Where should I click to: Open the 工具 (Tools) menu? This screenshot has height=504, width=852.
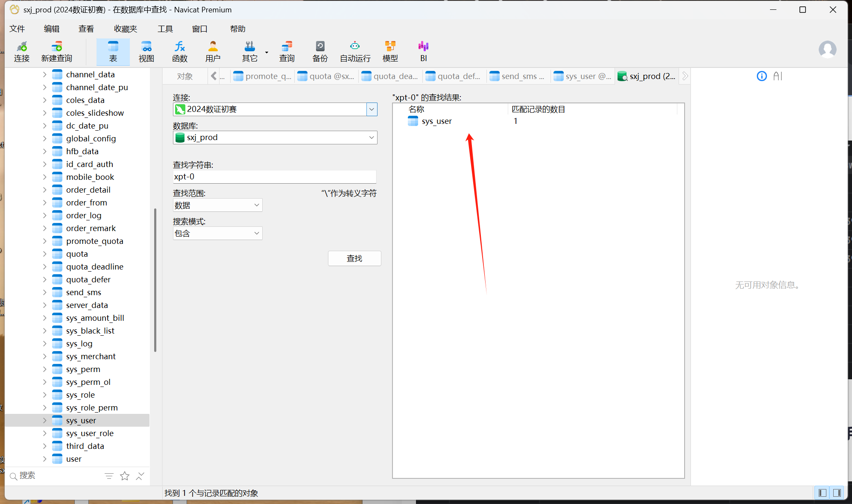[x=165, y=29]
